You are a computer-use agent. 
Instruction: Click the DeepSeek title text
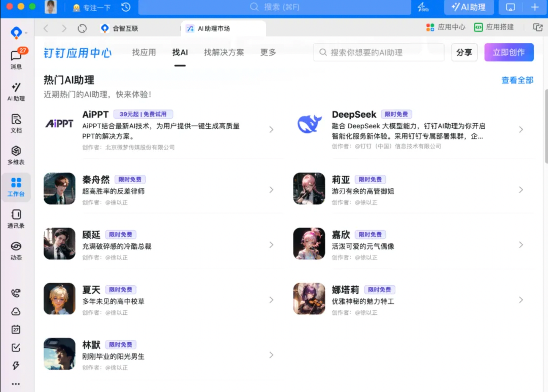tap(354, 114)
